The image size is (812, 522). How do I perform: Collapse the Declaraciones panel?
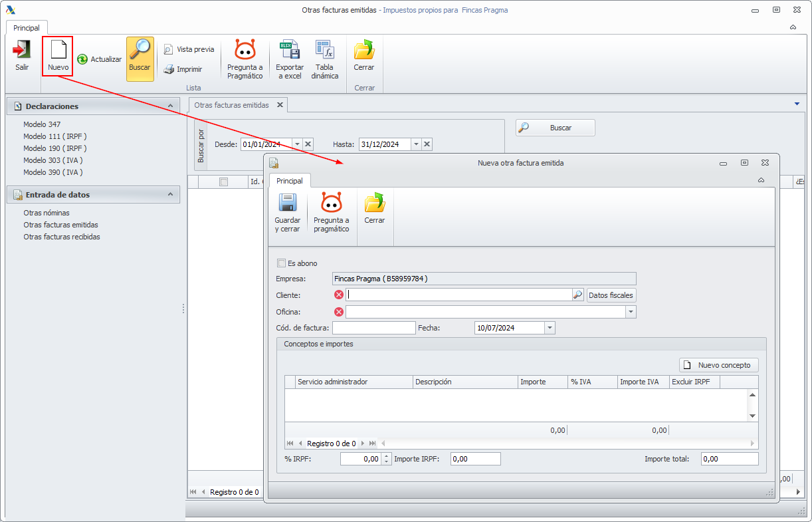pyautogui.click(x=171, y=106)
